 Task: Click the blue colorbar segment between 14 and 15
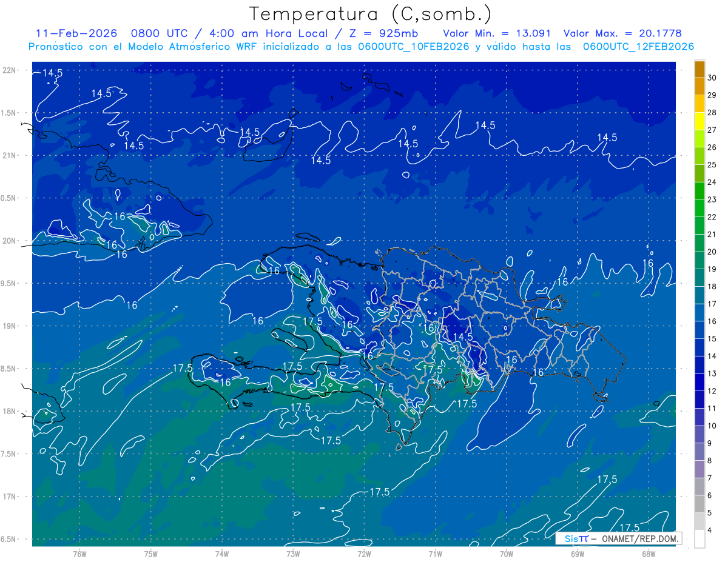coord(699,348)
